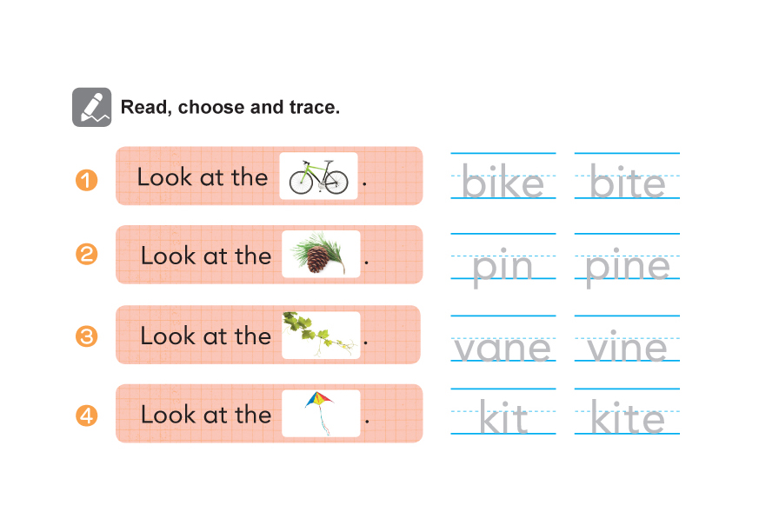Click the orange number 1 circle
Screen dimensions: 759x532
tap(86, 181)
